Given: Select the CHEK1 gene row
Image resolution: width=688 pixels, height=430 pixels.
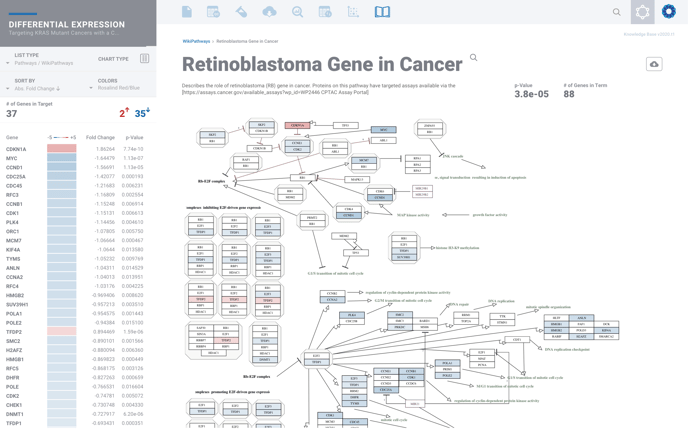Looking at the screenshot, I should coord(75,405).
